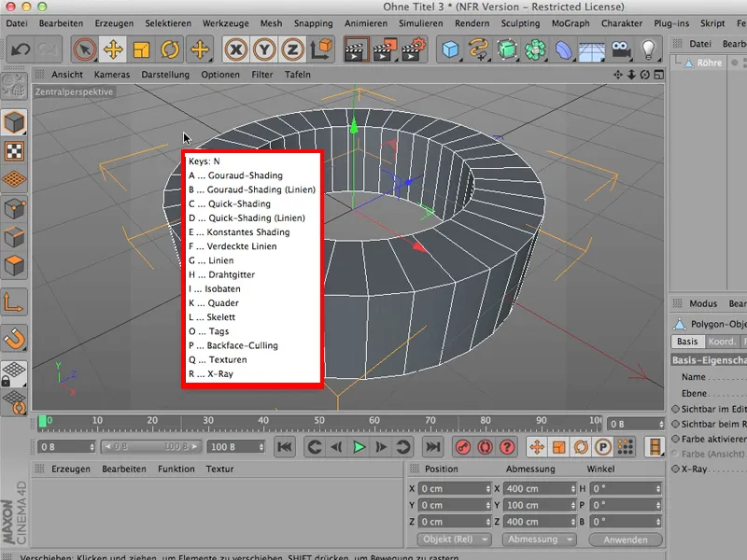
Task: Jump to the start of animation
Action: [285, 447]
